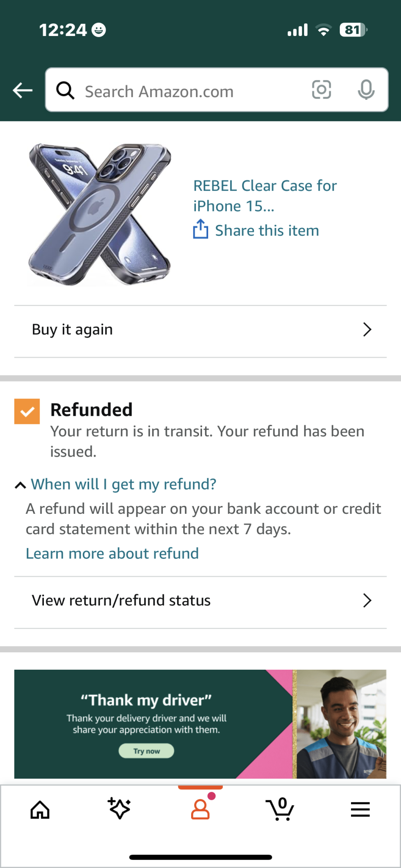The image size is (401, 868).
Task: Tap the Buy it again chevron
Action: pyautogui.click(x=367, y=330)
